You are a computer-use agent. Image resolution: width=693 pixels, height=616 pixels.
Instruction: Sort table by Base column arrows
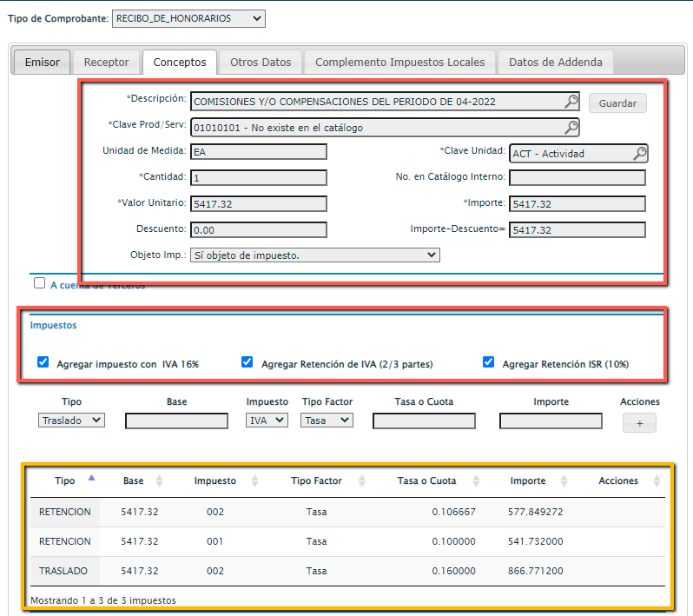point(159,481)
